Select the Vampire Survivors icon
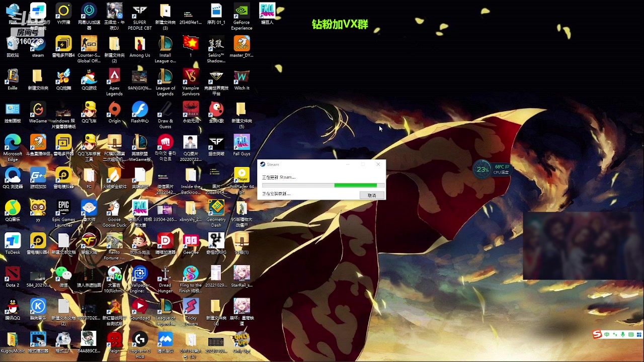The image size is (644, 362). pyautogui.click(x=191, y=82)
